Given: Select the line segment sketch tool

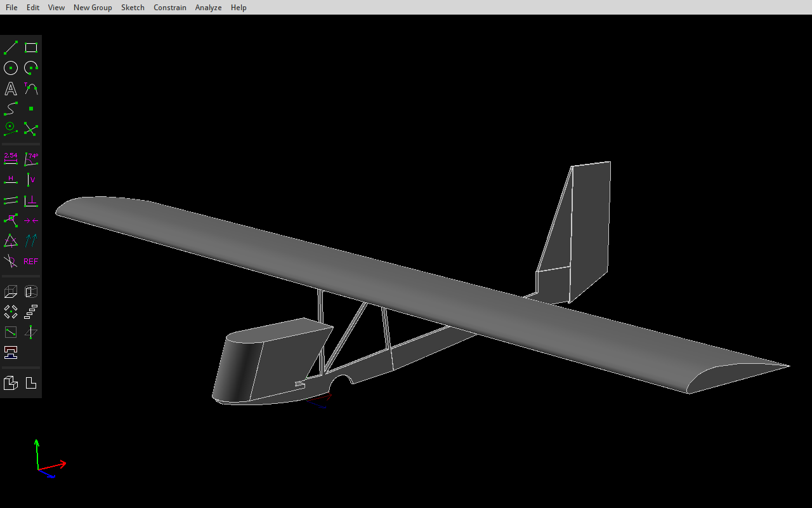Looking at the screenshot, I should pyautogui.click(x=11, y=48).
